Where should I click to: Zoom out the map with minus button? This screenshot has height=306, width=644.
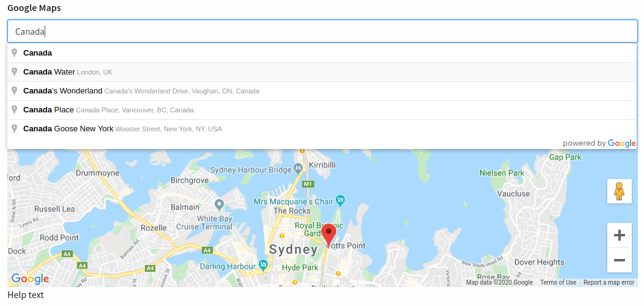coord(620,260)
